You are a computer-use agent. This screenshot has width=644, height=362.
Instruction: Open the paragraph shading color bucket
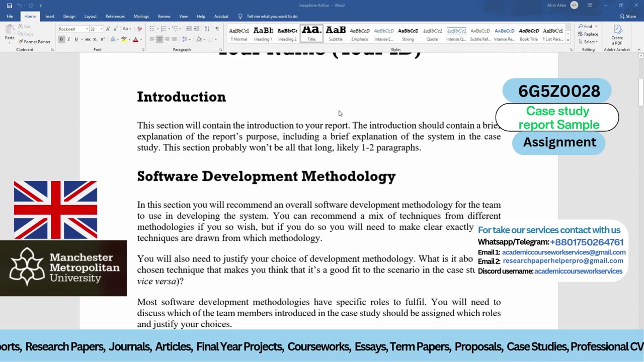coord(199,39)
